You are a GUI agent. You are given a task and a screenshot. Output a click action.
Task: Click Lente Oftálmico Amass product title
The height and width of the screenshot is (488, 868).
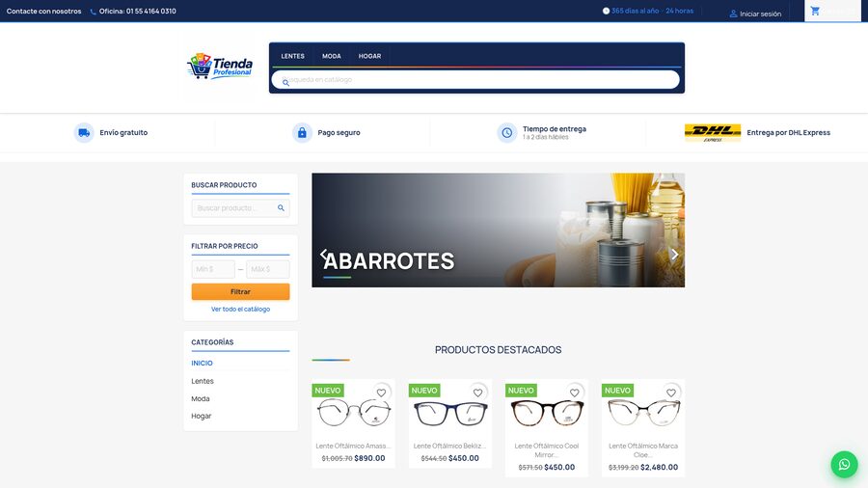pos(354,446)
